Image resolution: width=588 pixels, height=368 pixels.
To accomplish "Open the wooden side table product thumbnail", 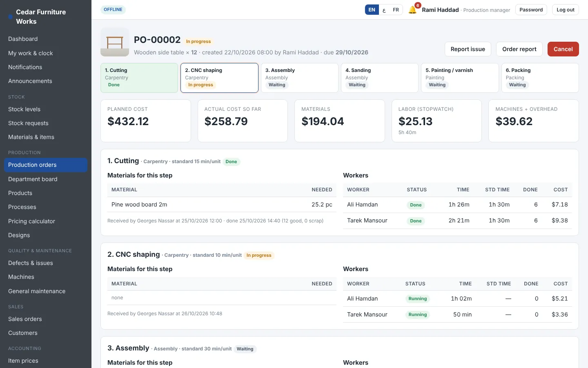I will coord(115,42).
